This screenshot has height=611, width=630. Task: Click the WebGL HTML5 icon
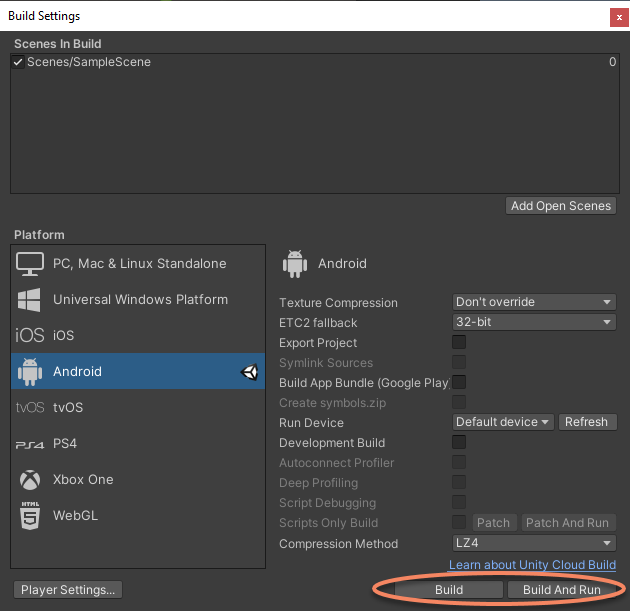[30, 516]
